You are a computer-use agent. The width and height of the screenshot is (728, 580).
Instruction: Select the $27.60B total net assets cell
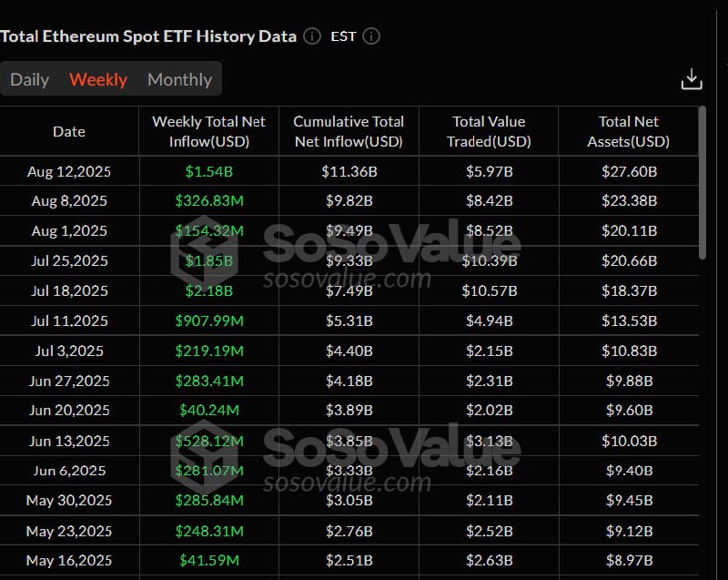click(x=629, y=171)
